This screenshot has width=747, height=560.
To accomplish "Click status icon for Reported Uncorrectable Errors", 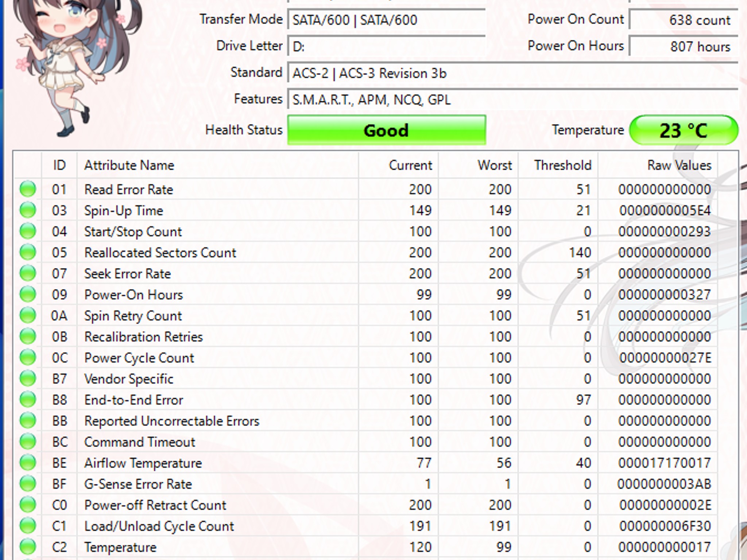I will tap(28, 421).
